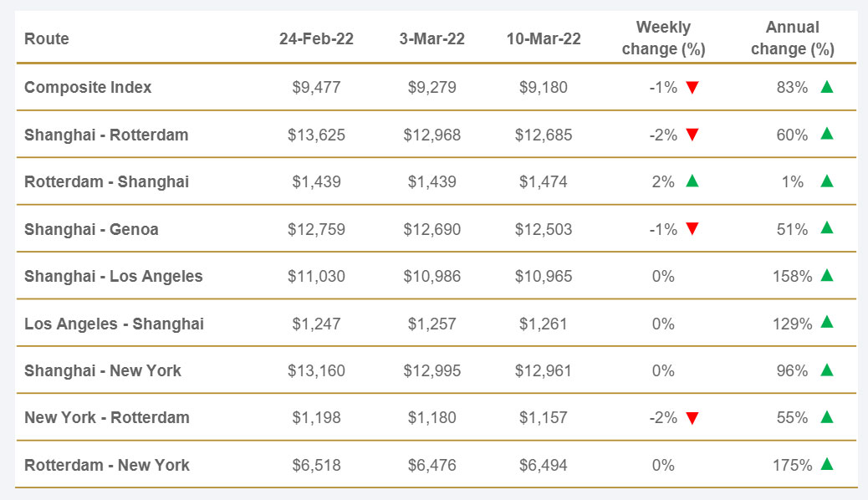
Task: Click the 10-Mar-22 column header
Action: [544, 38]
